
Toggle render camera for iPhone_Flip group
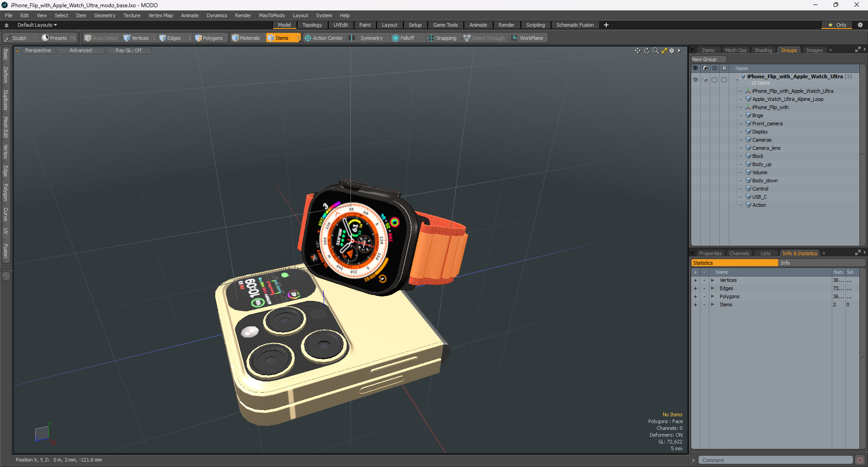click(705, 80)
